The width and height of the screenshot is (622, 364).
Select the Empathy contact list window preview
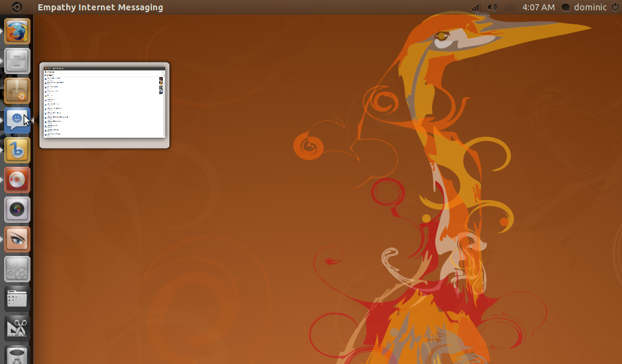(x=104, y=104)
